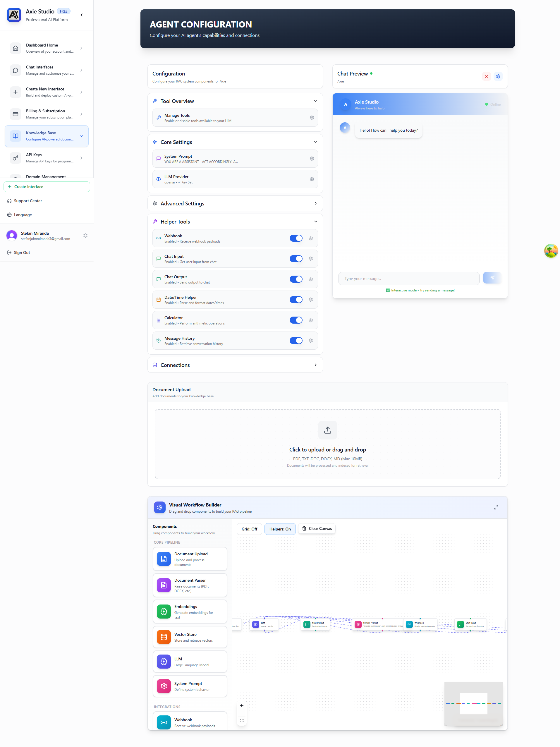Collapse the Core Settings section

click(x=315, y=142)
